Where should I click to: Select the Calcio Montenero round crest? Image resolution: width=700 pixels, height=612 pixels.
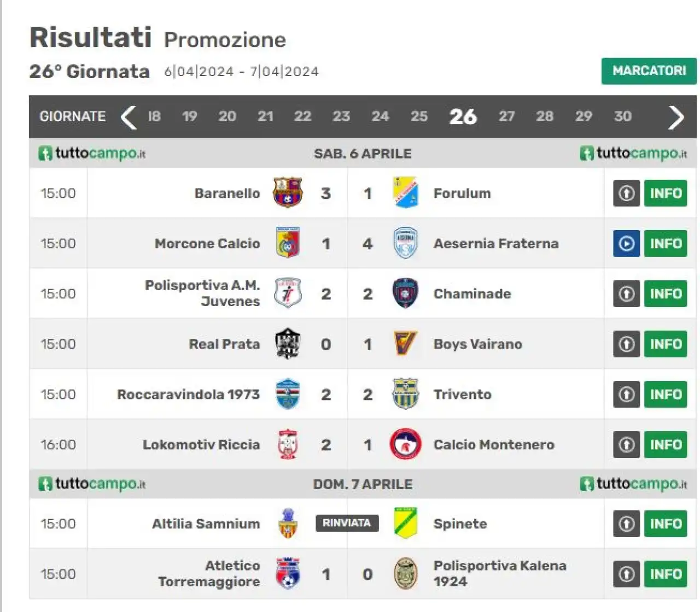pos(405,444)
